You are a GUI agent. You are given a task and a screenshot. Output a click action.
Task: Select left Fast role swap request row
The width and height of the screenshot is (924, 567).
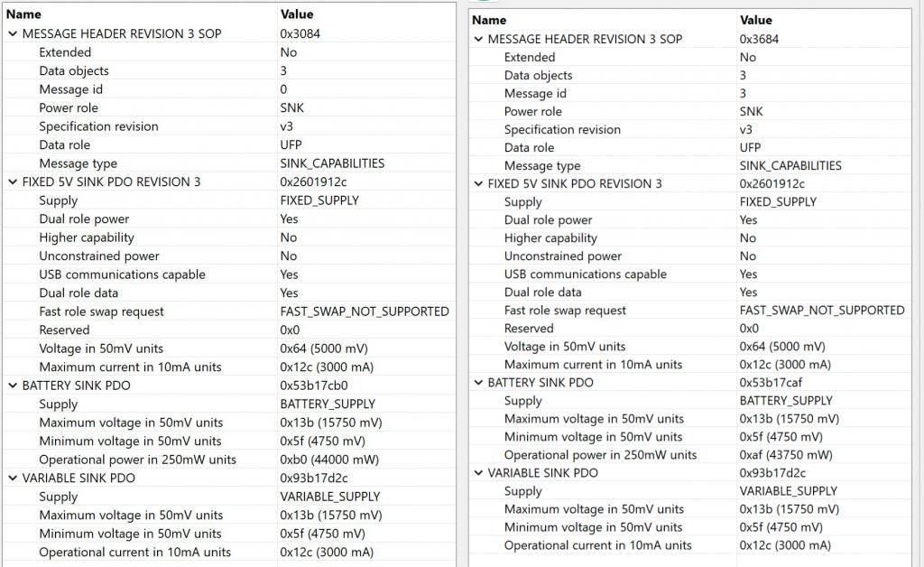pyautogui.click(x=228, y=311)
